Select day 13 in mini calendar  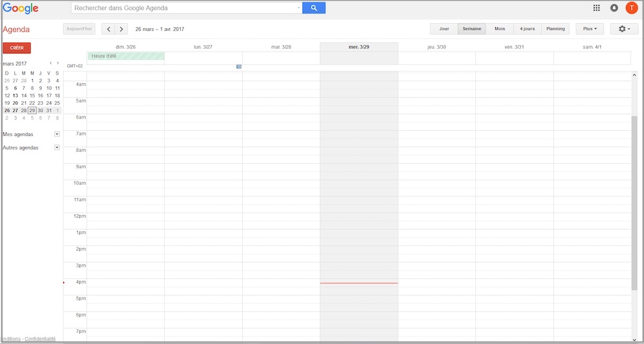[15, 95]
